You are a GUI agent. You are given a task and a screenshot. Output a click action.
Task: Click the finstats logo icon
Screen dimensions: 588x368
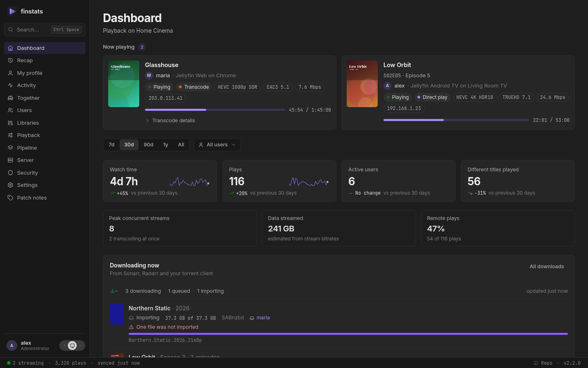click(x=12, y=11)
